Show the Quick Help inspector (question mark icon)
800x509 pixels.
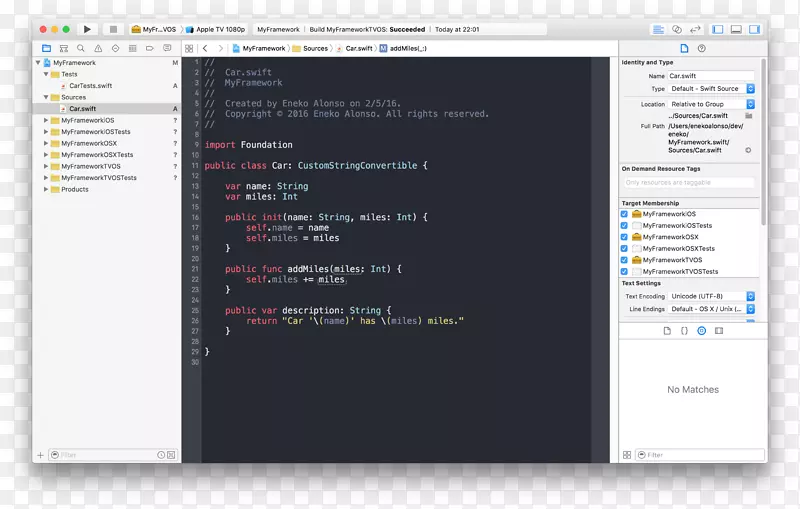pyautogui.click(x=701, y=48)
